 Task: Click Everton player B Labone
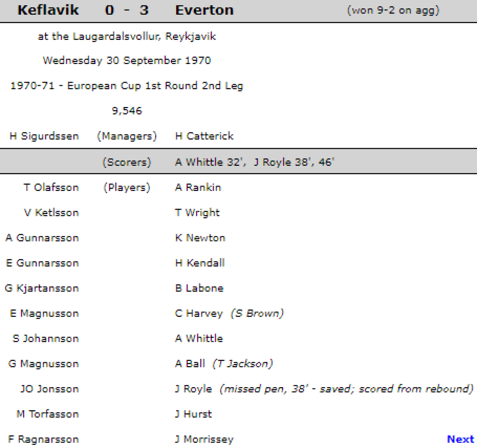(x=199, y=288)
